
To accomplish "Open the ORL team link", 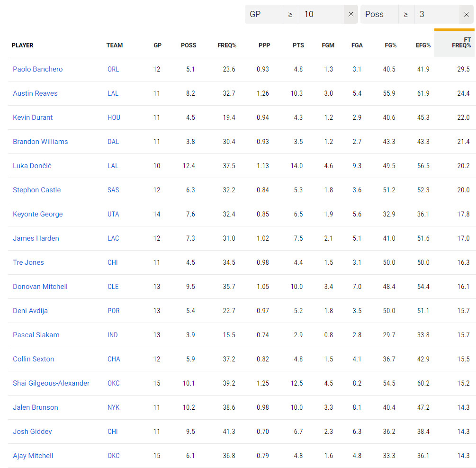I will 113,69.
